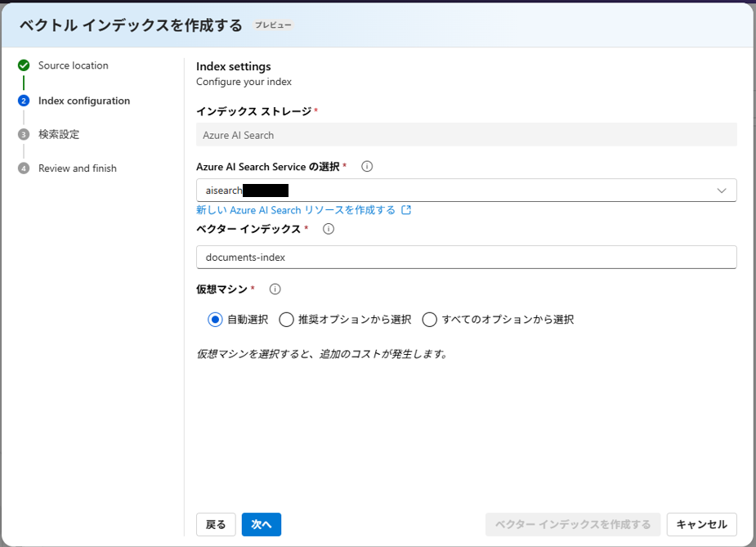Image resolution: width=756 pixels, height=547 pixels.
Task: Select the 自動選択 radio option
Action: 215,320
